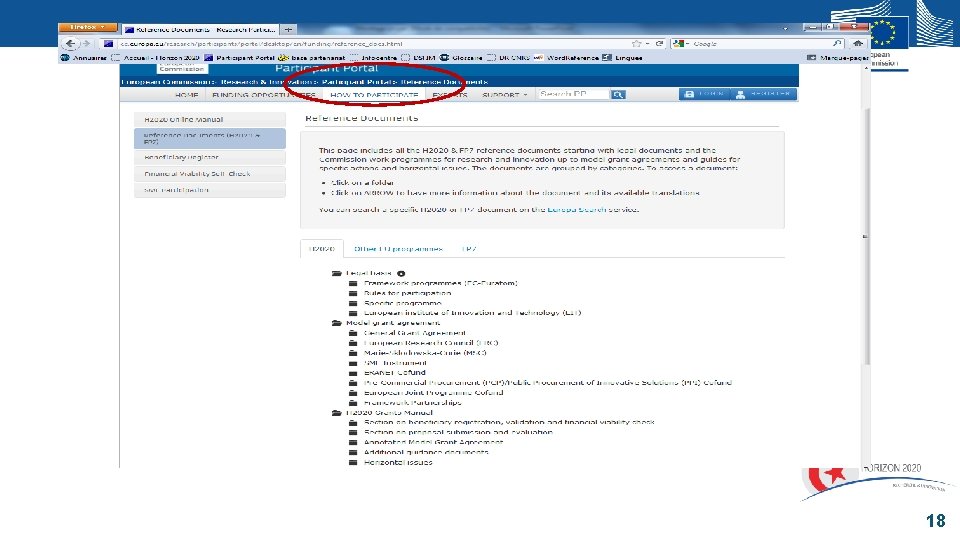This screenshot has width=960, height=540.
Task: Click the LOGIN button
Action: point(704,94)
